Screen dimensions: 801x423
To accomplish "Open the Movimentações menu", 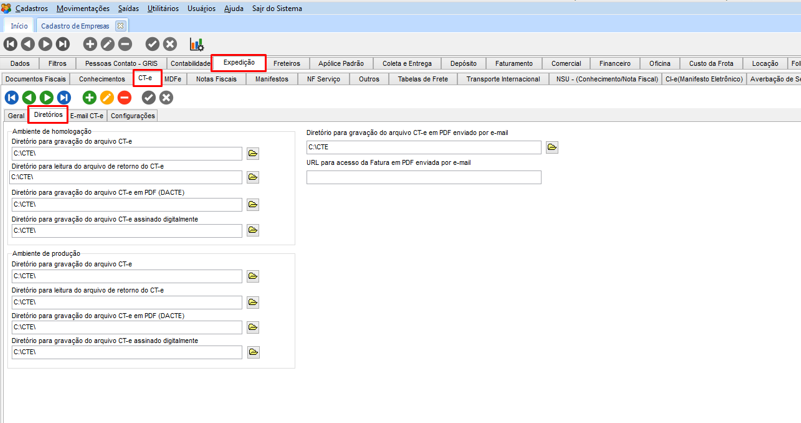I will point(83,8).
